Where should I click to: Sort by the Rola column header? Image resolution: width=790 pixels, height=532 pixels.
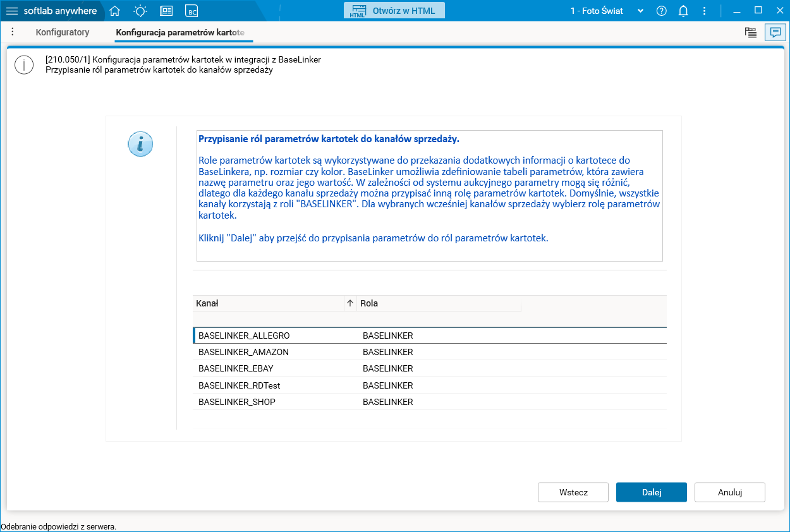(x=439, y=303)
